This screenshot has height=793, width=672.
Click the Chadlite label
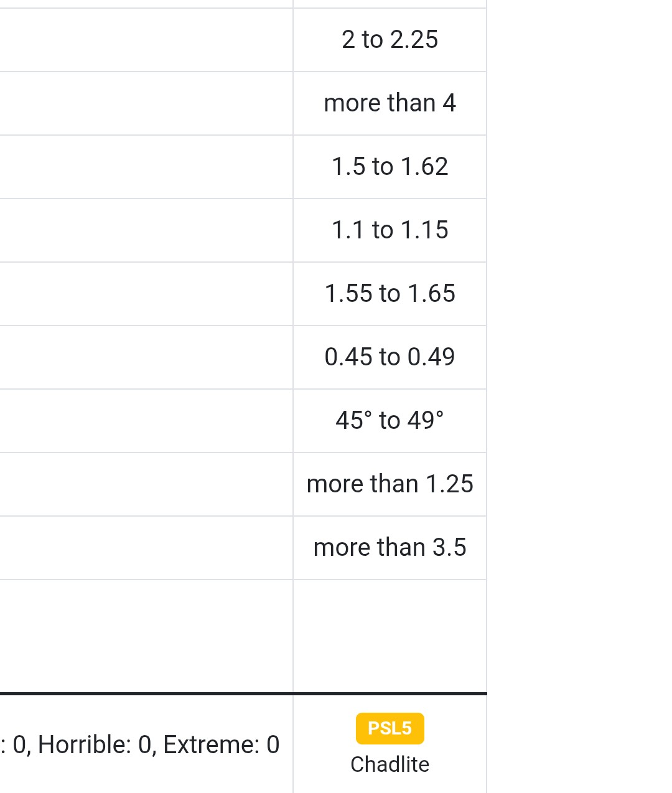point(390,764)
